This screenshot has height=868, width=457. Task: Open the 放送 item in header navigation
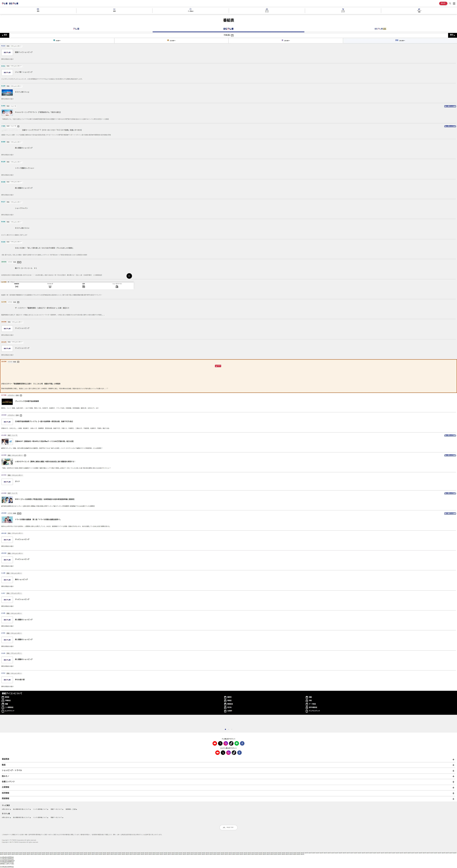[x=38, y=10]
